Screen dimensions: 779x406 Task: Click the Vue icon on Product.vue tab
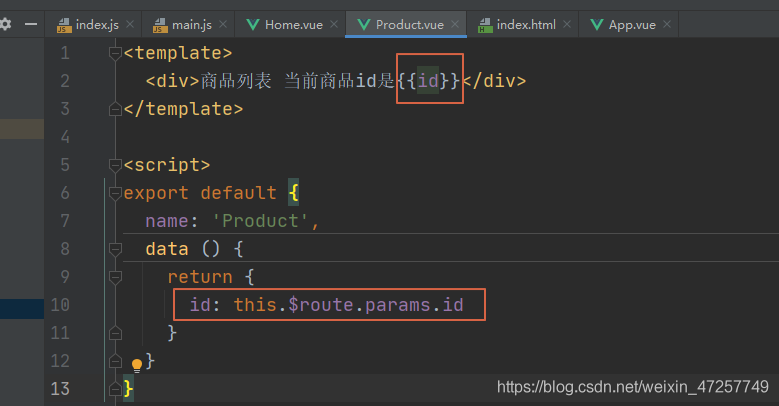364,24
